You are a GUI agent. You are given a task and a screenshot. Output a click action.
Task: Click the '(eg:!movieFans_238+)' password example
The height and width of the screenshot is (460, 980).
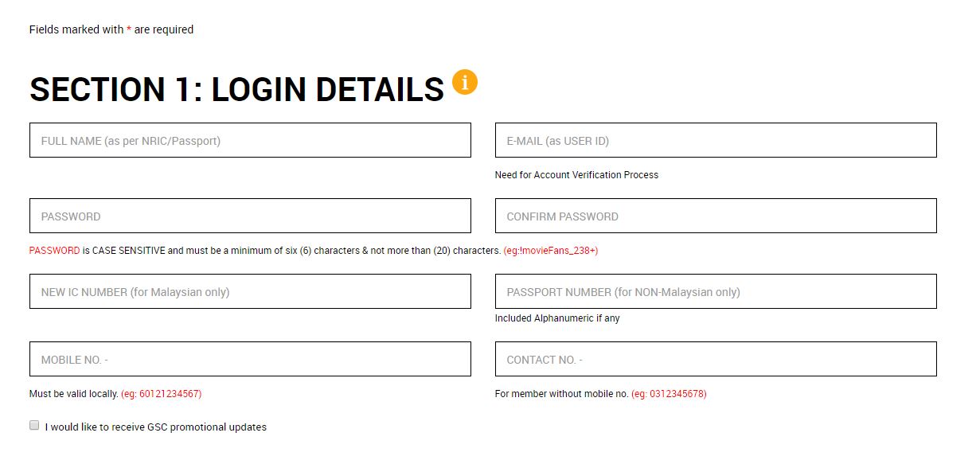[x=551, y=251]
